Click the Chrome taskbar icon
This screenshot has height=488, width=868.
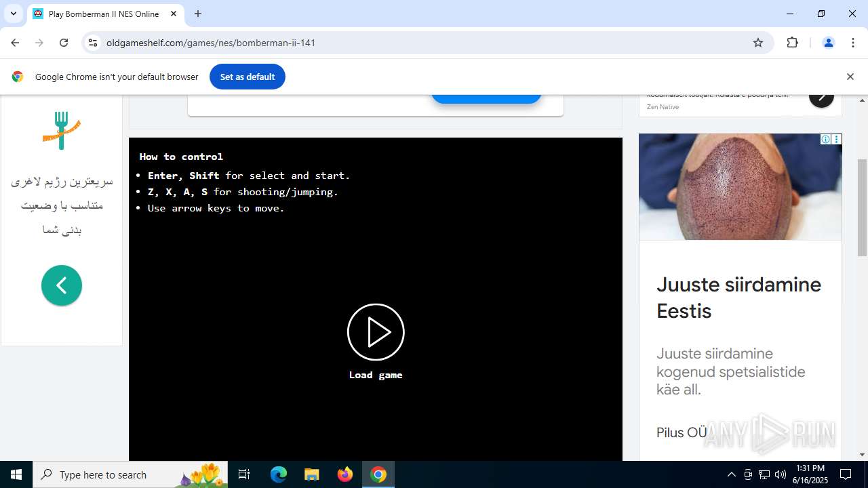pos(378,474)
